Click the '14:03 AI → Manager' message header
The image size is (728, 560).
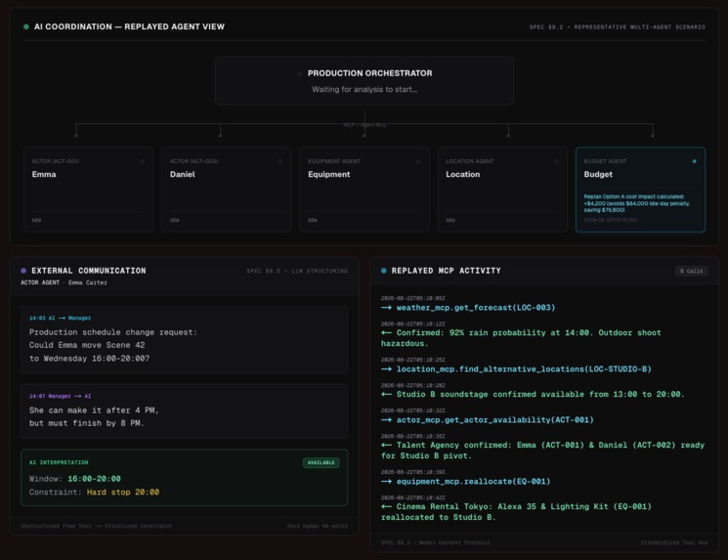60,318
